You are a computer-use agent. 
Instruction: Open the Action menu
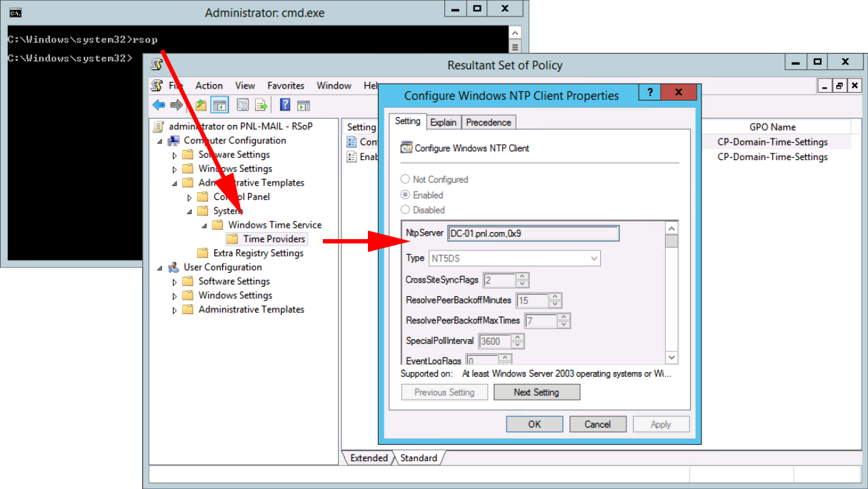(209, 86)
